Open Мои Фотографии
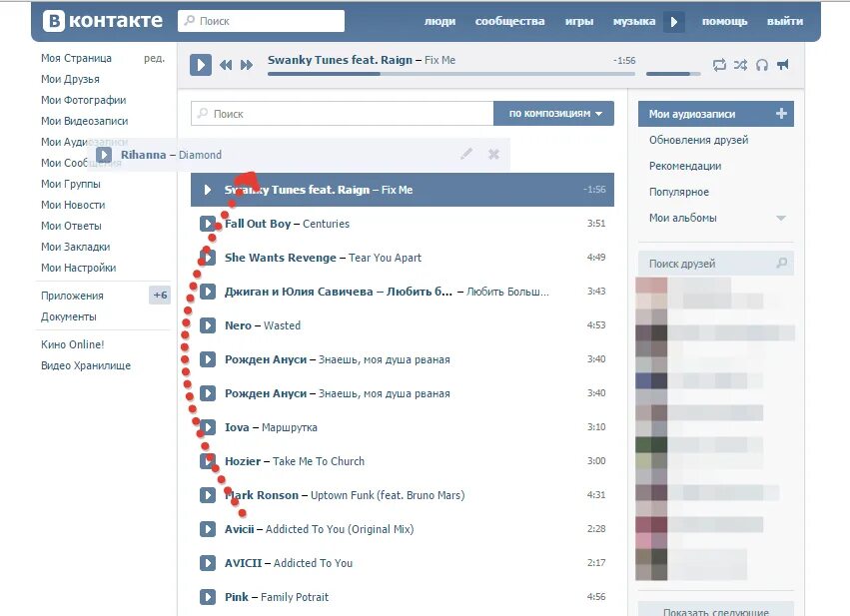This screenshot has height=616, width=850. (84, 100)
